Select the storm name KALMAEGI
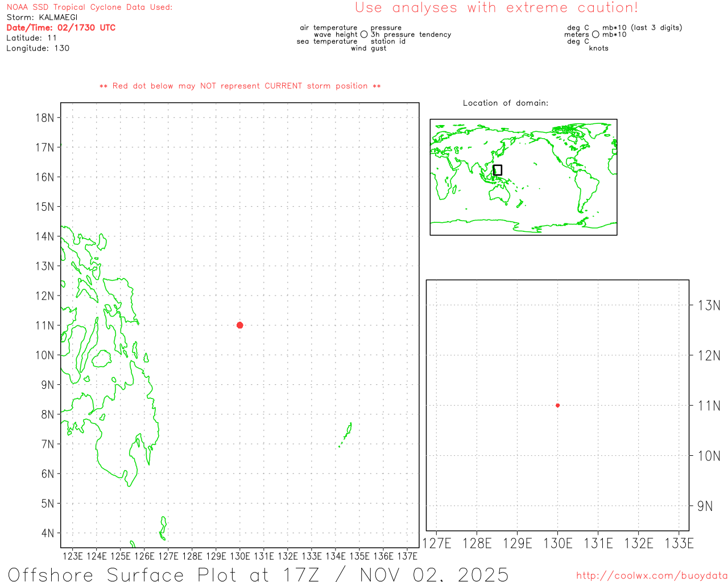Screen dimensions: 728x582 click(58, 18)
